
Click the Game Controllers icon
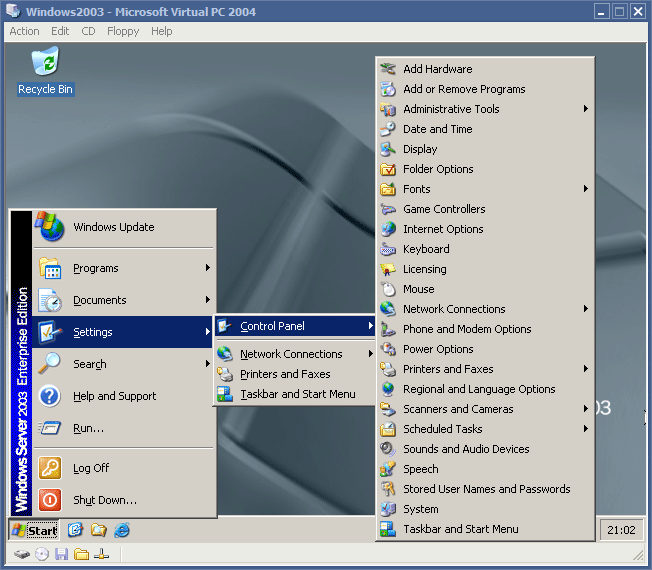pyautogui.click(x=388, y=209)
